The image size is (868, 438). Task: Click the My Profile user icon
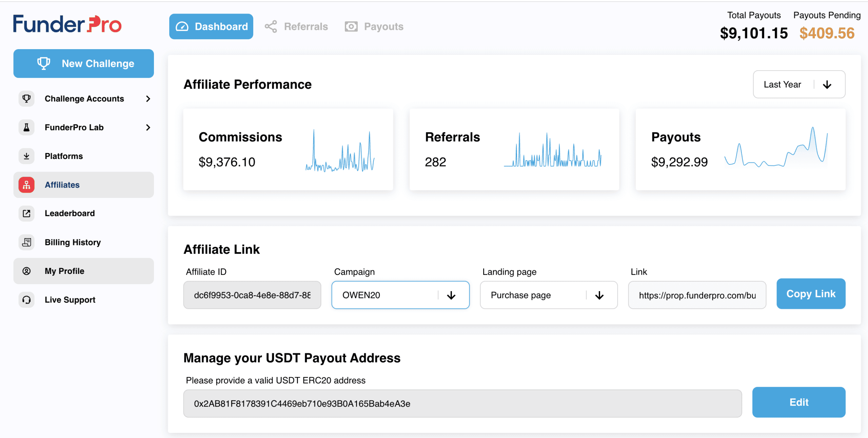[x=26, y=271]
